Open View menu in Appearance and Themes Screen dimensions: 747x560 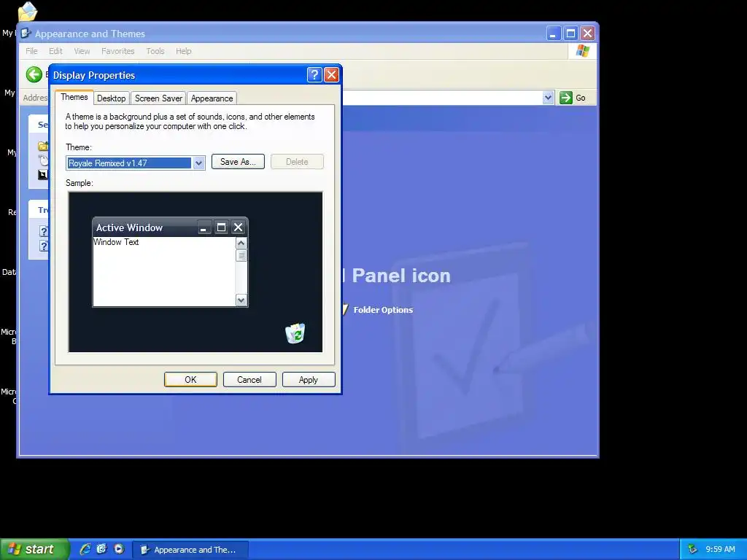[x=82, y=51]
